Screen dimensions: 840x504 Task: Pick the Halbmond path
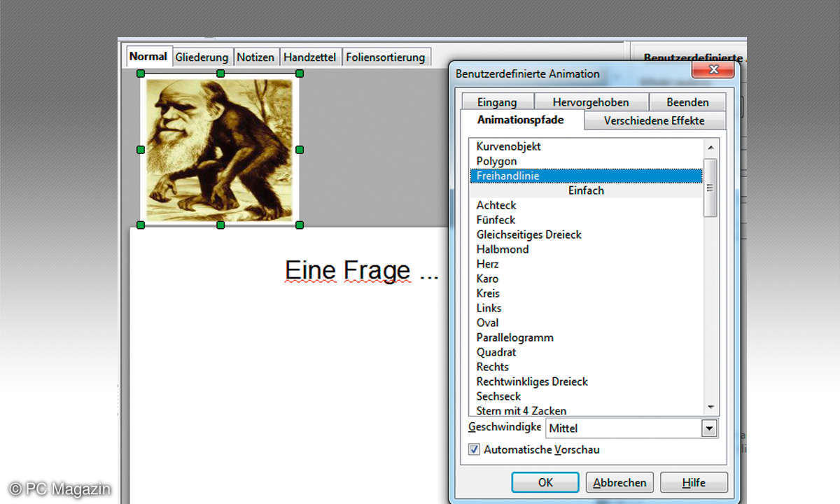point(586,249)
